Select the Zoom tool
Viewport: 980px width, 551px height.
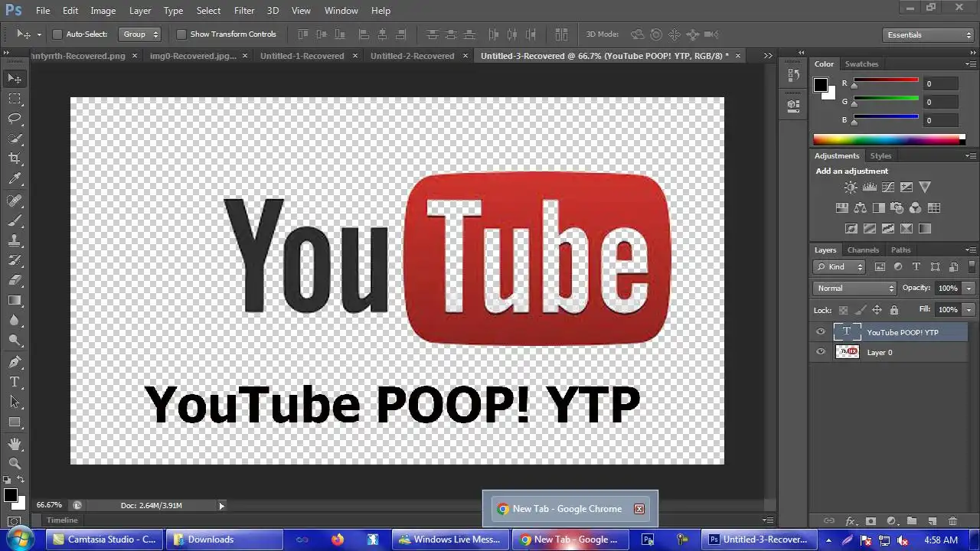pos(15,464)
